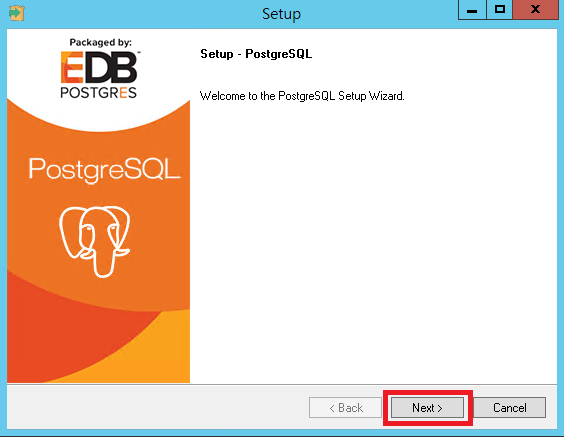Click the PostgreSQL elephant logo

pyautogui.click(x=95, y=241)
